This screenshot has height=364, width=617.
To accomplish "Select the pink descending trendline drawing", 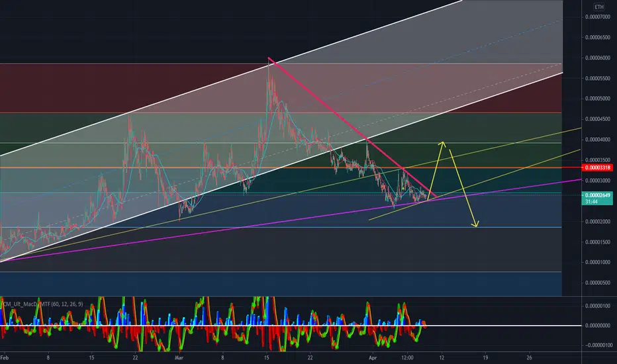I will [353, 128].
